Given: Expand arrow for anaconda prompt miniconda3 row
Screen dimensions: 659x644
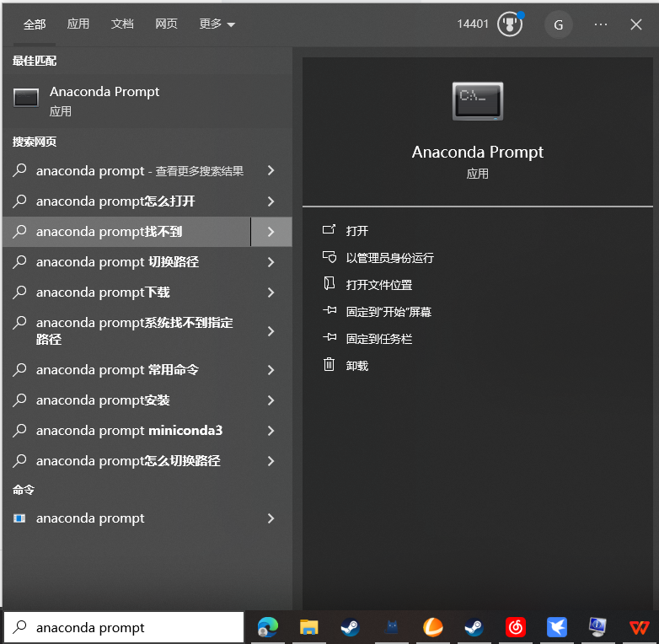Looking at the screenshot, I should [271, 431].
